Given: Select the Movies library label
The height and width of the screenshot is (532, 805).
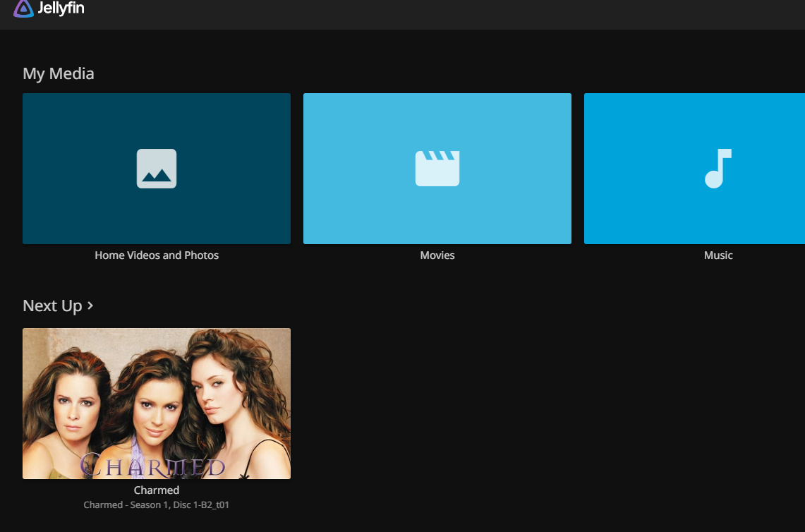Looking at the screenshot, I should click(x=437, y=255).
